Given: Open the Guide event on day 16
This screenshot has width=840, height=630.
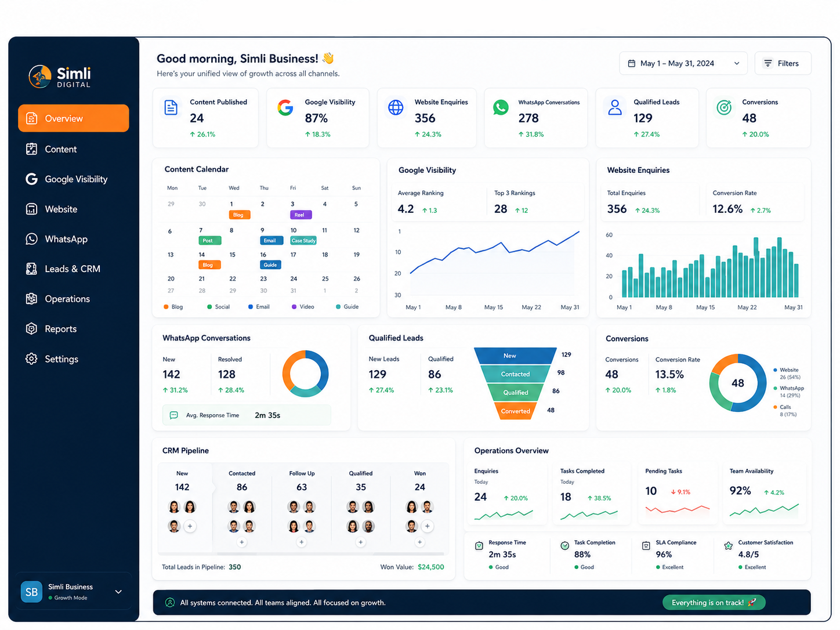Looking at the screenshot, I should (x=270, y=265).
